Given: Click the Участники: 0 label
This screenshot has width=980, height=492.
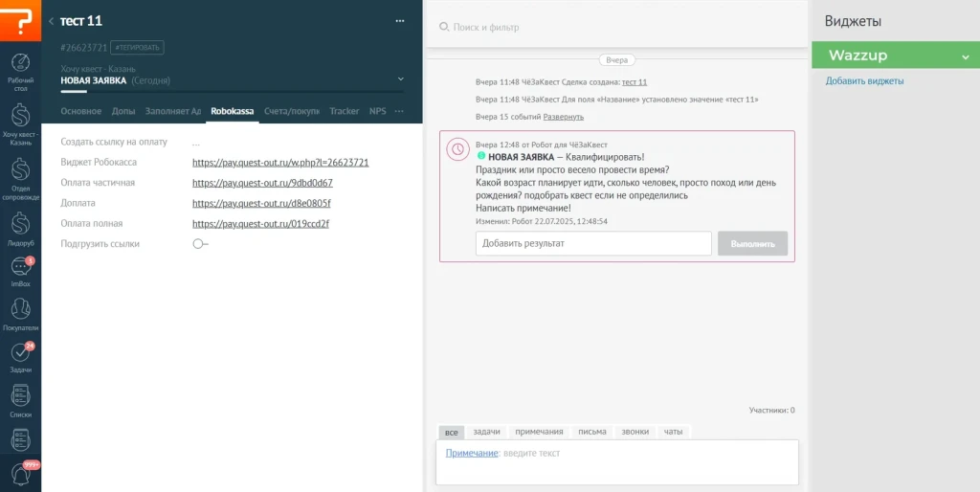Looking at the screenshot, I should click(x=772, y=411).
